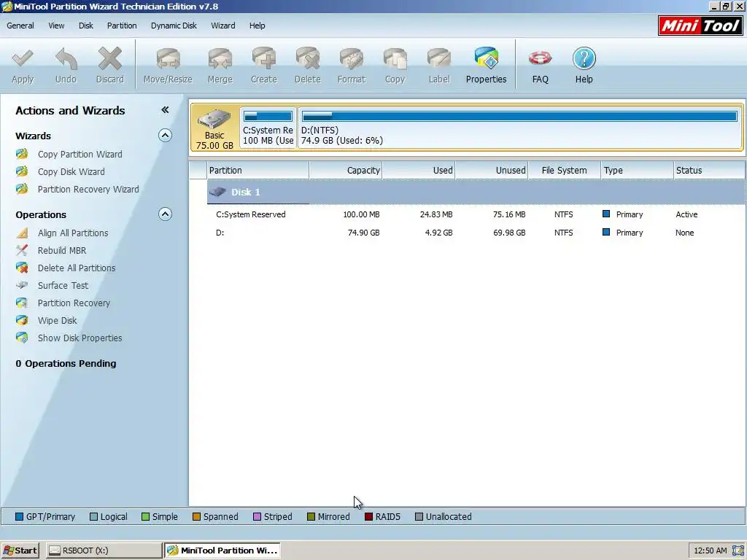
Task: Select the D:(NTFS) disk map block
Action: [x=519, y=128]
